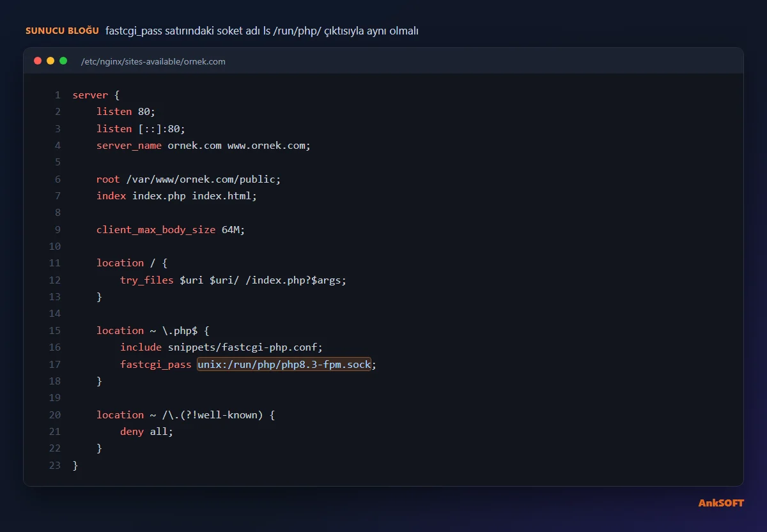The height and width of the screenshot is (532, 767).
Task: Click the "listen 80;" directive
Action: (x=126, y=112)
